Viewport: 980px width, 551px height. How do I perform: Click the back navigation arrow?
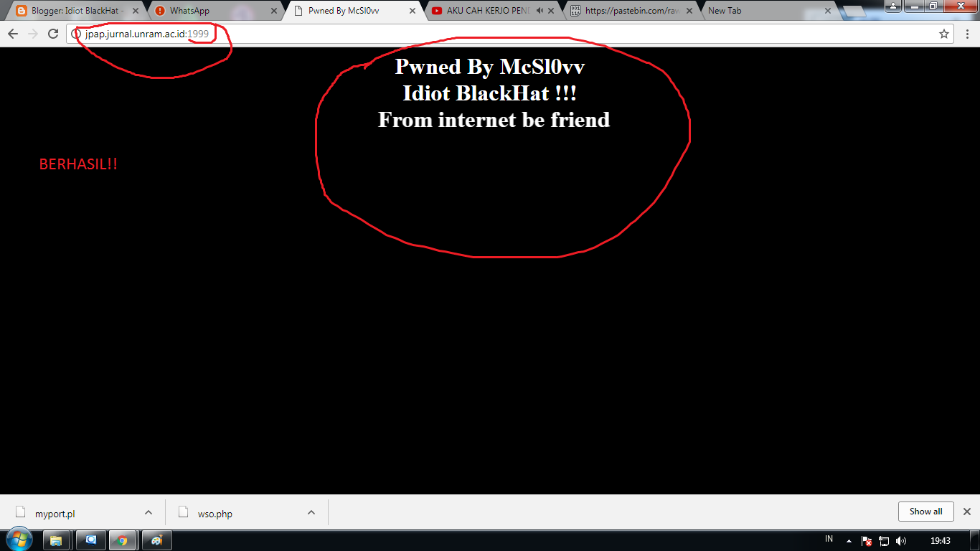12,33
